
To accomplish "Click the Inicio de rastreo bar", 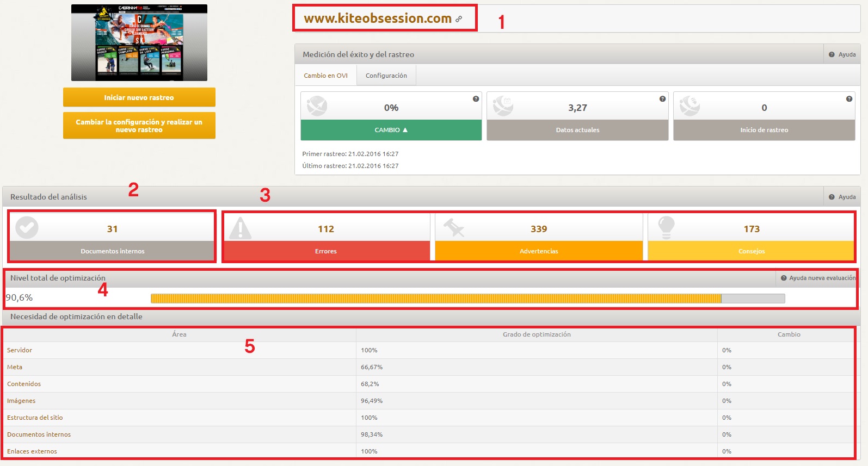I will point(764,130).
